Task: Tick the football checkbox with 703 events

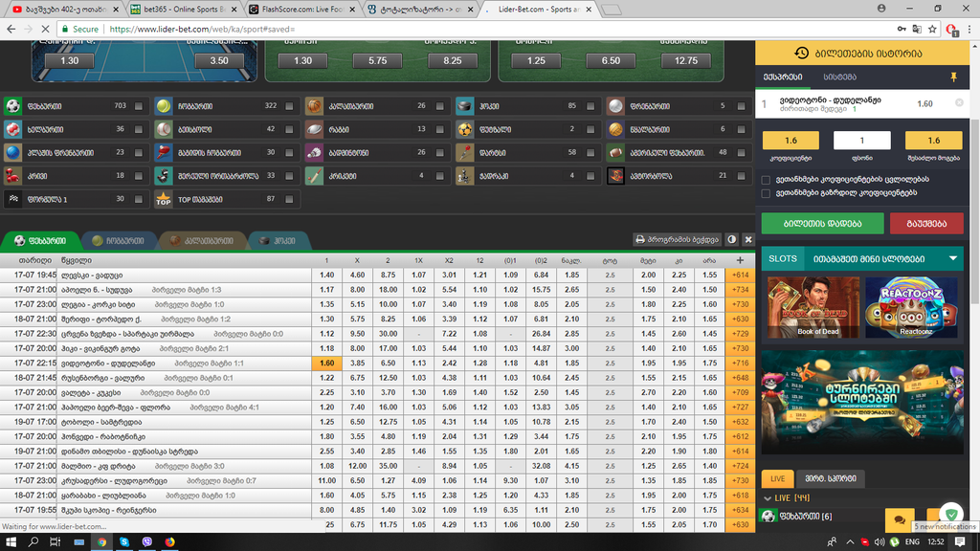Action: click(139, 106)
